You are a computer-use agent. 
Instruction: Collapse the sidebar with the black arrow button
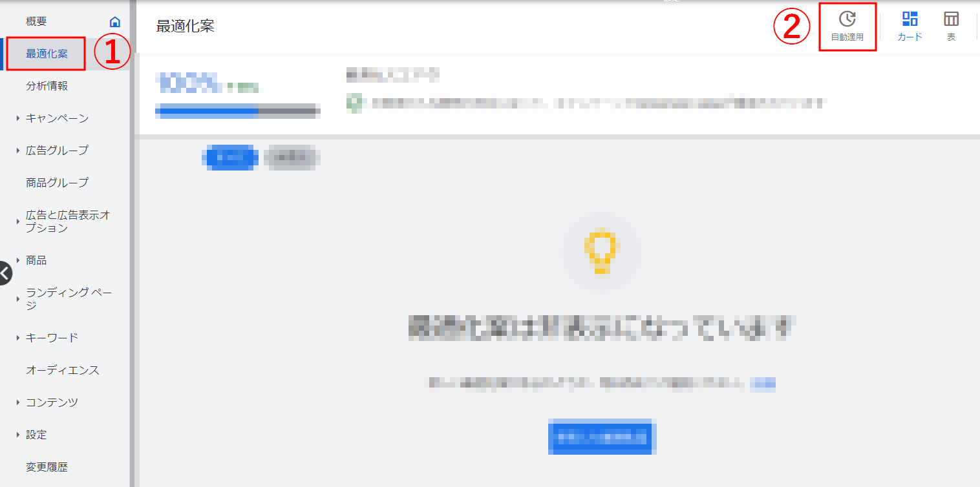(5, 273)
